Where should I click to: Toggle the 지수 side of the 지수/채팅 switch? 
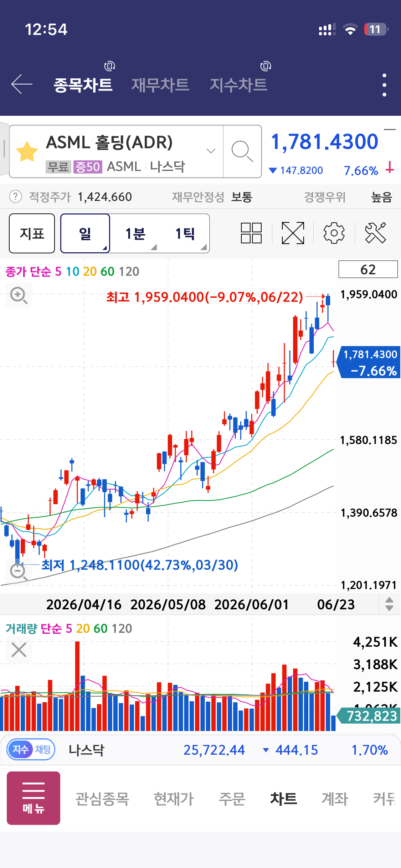20,750
